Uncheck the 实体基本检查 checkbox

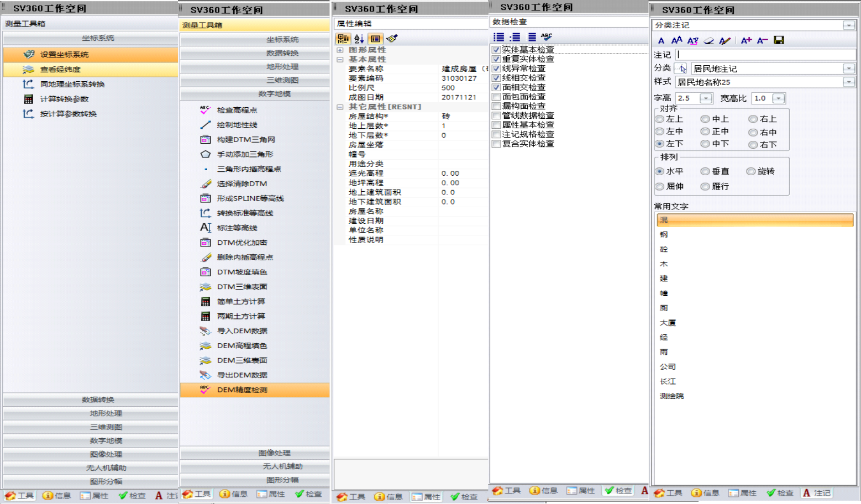496,50
